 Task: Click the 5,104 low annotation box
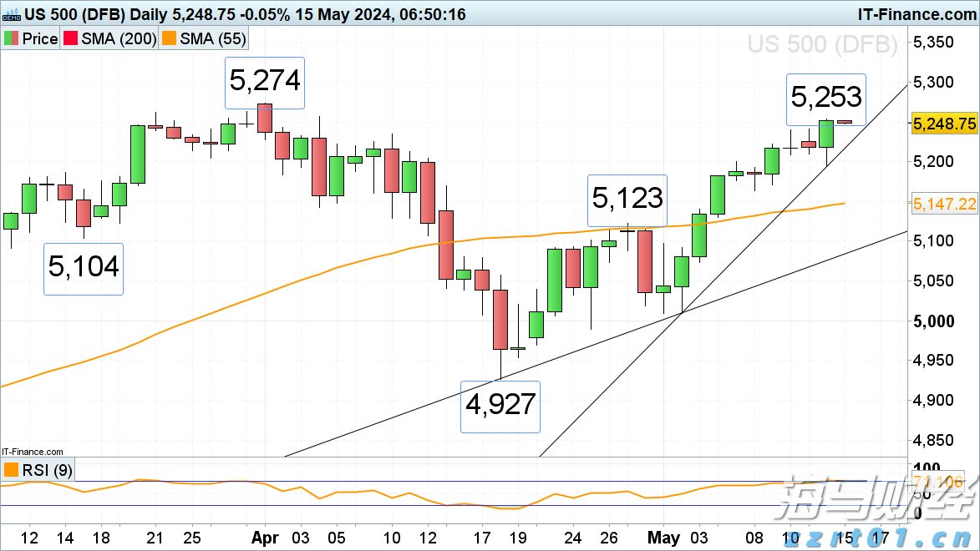point(83,268)
